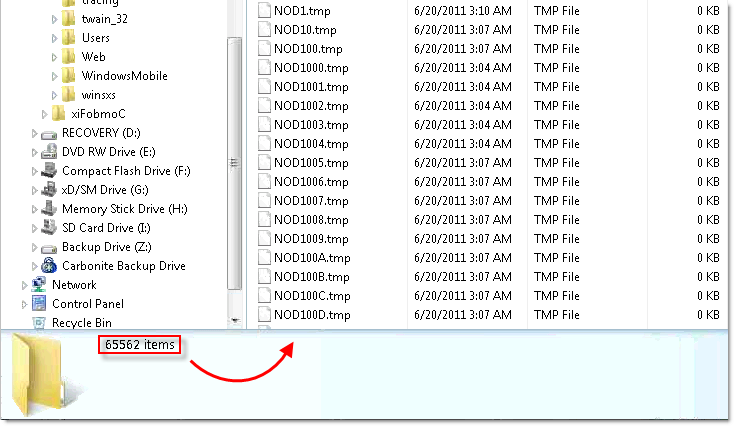Select the file NOD1000.tmp
Screen dimensions: 734x426
coord(311,68)
